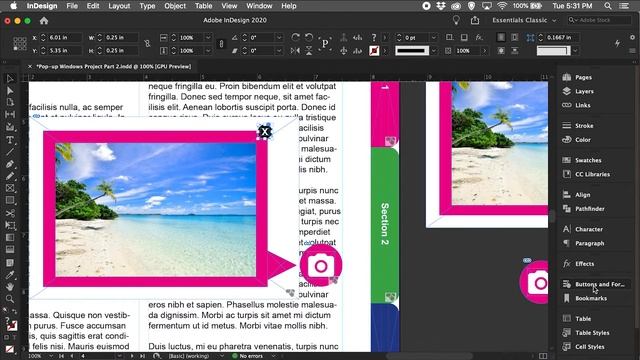This screenshot has width=640, height=360.
Task: Select the Rectangle tool
Action: [10, 200]
